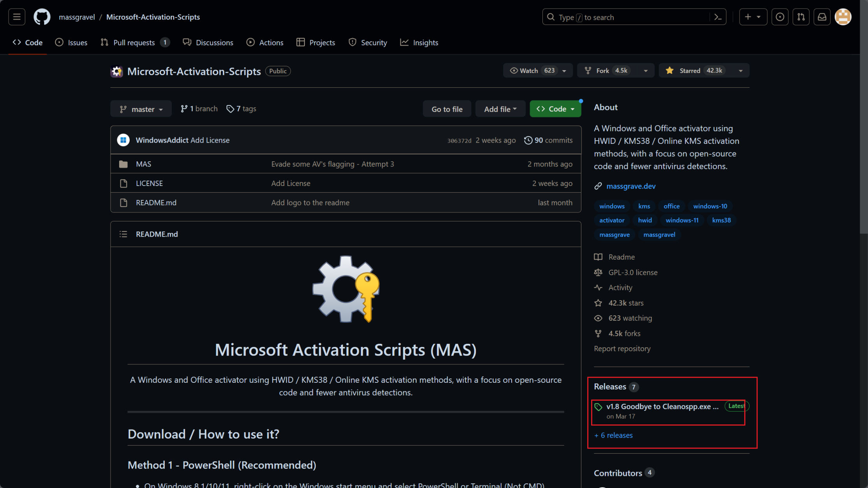This screenshot has height=488, width=868.
Task: Select the windows-10 topic tag
Action: pyautogui.click(x=710, y=206)
